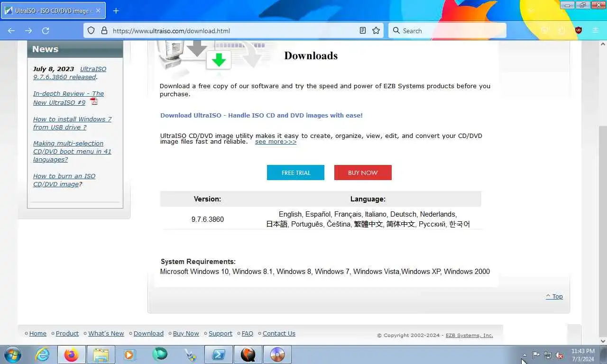
Task: Open the disc icon taskbar application
Action: coord(277,355)
